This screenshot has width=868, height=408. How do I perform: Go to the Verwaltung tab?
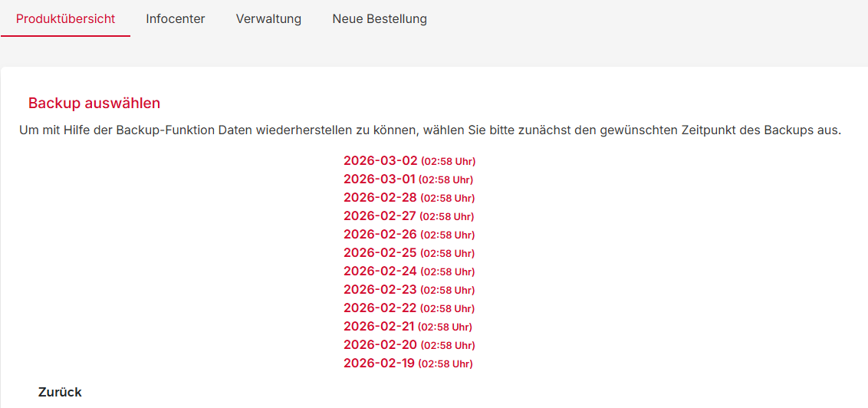[x=268, y=19]
